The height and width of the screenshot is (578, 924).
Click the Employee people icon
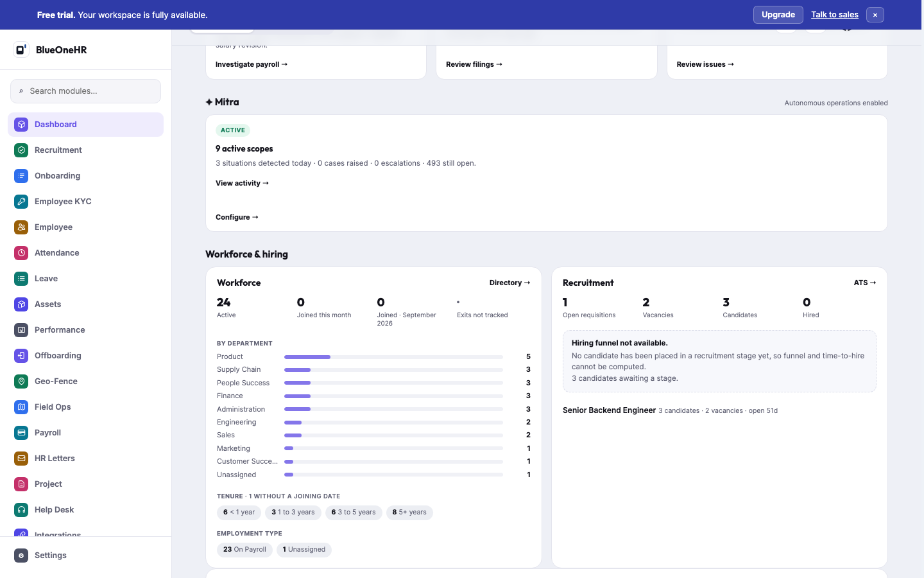coord(21,227)
